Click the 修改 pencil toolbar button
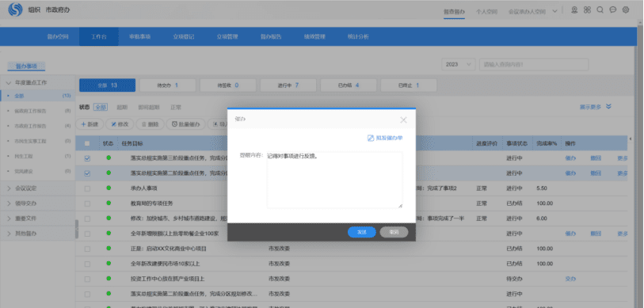This screenshot has width=644, height=308. (x=120, y=124)
